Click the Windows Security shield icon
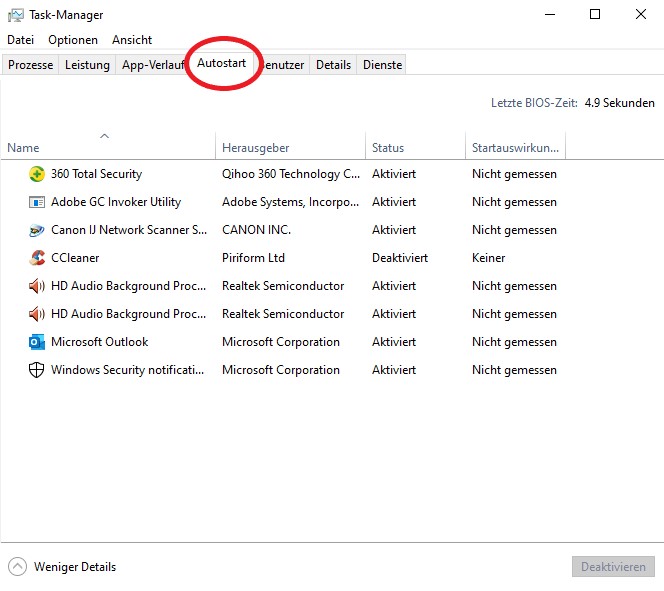This screenshot has height=591, width=664. (x=36, y=370)
